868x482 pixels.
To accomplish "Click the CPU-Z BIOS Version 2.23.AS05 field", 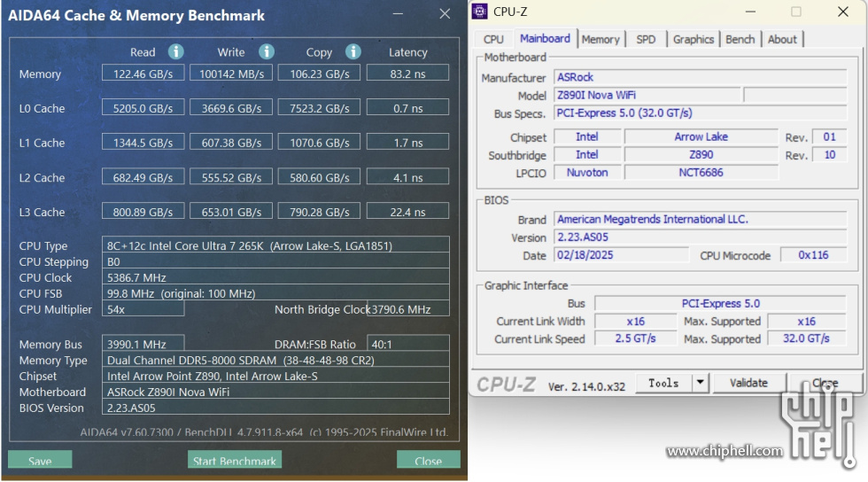I will [701, 237].
